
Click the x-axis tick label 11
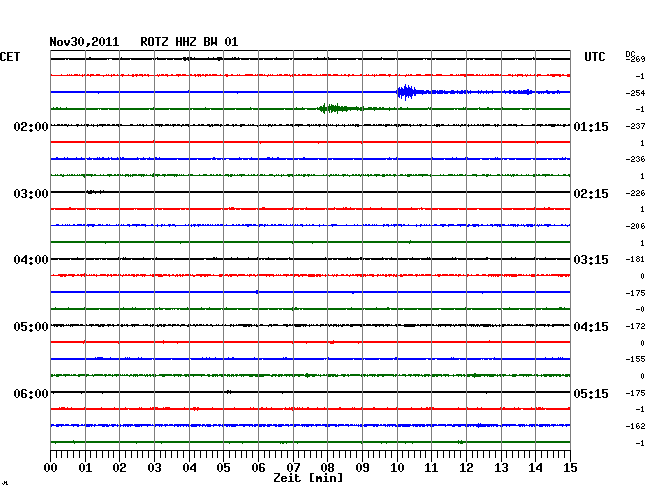431,468
